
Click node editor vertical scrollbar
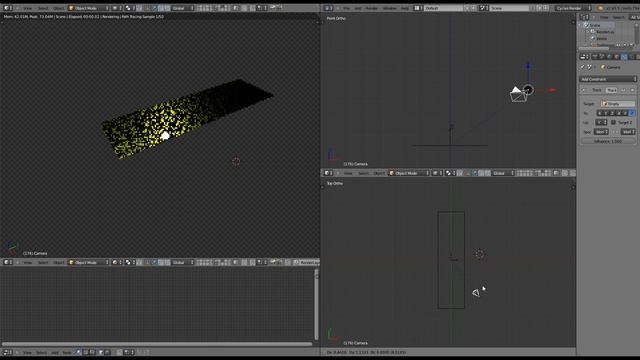[316, 304]
